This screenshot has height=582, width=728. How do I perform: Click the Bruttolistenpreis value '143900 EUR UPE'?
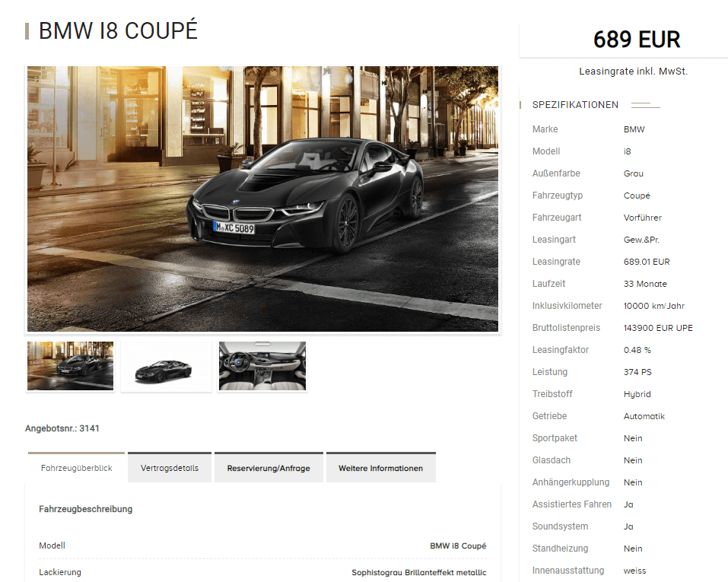pyautogui.click(x=658, y=328)
